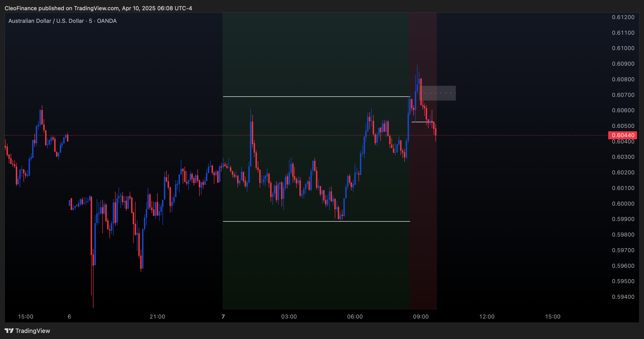Viewport: 644px width, 339px height.
Task: Click the 0.61100 price axis label
Action: point(623,33)
